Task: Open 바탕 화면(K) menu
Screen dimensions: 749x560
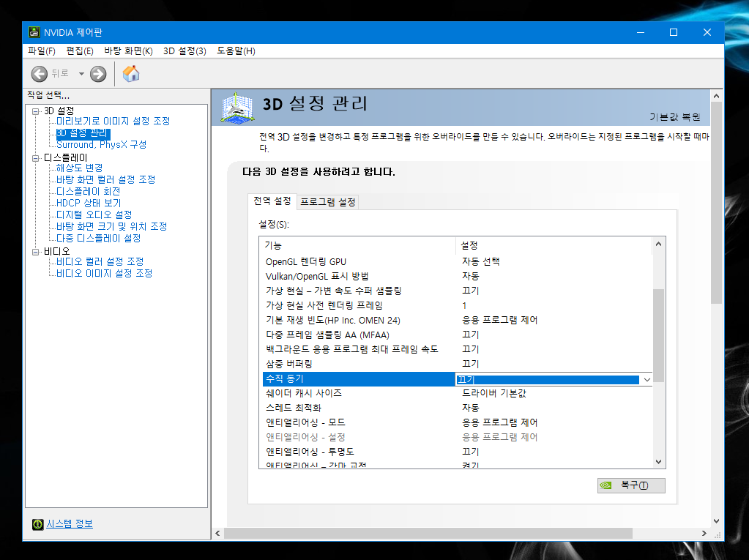Action: (129, 51)
